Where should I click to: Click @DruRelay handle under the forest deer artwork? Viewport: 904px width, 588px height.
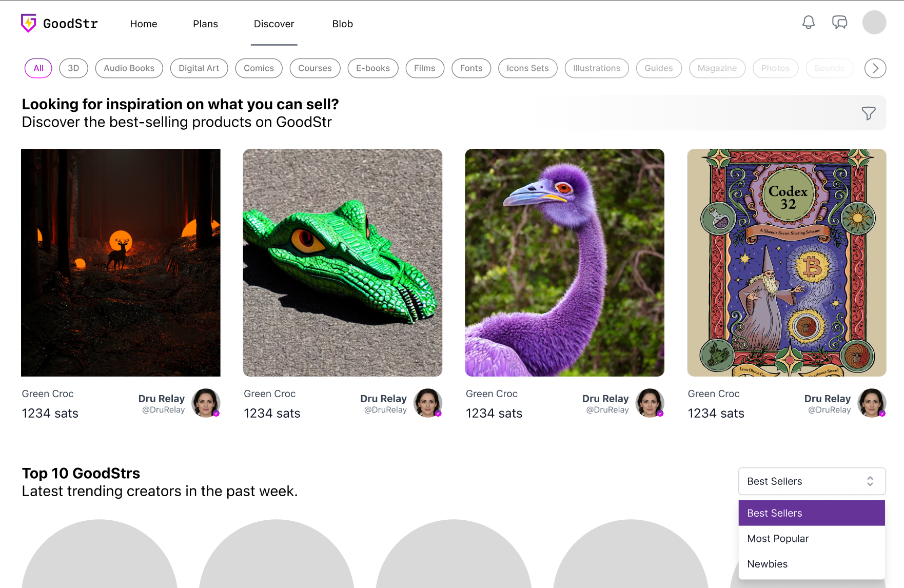click(164, 410)
